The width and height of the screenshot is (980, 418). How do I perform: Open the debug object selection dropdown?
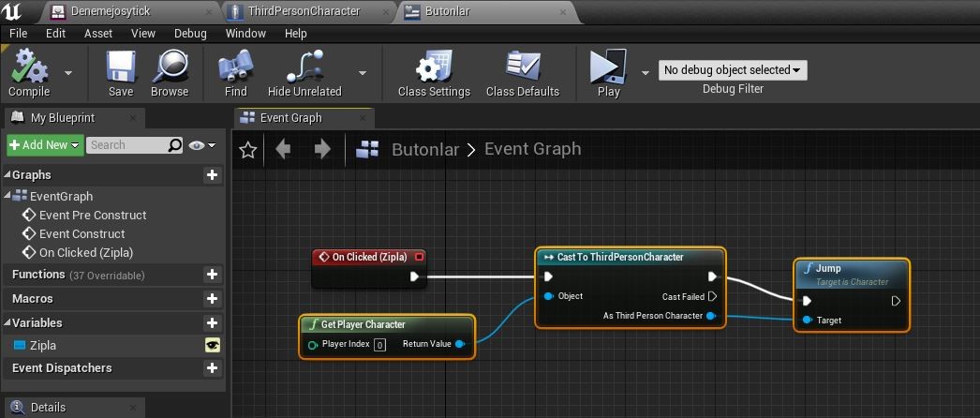(x=733, y=70)
